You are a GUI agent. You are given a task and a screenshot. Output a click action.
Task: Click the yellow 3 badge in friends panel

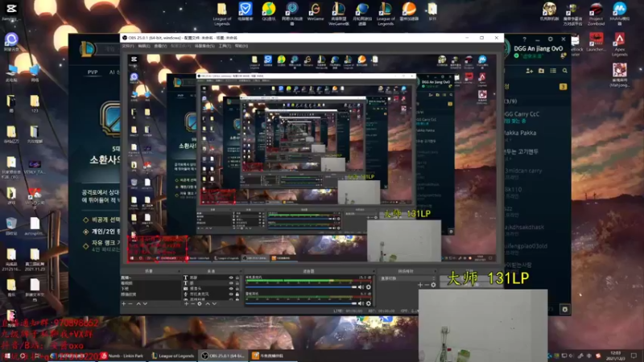click(x=563, y=87)
